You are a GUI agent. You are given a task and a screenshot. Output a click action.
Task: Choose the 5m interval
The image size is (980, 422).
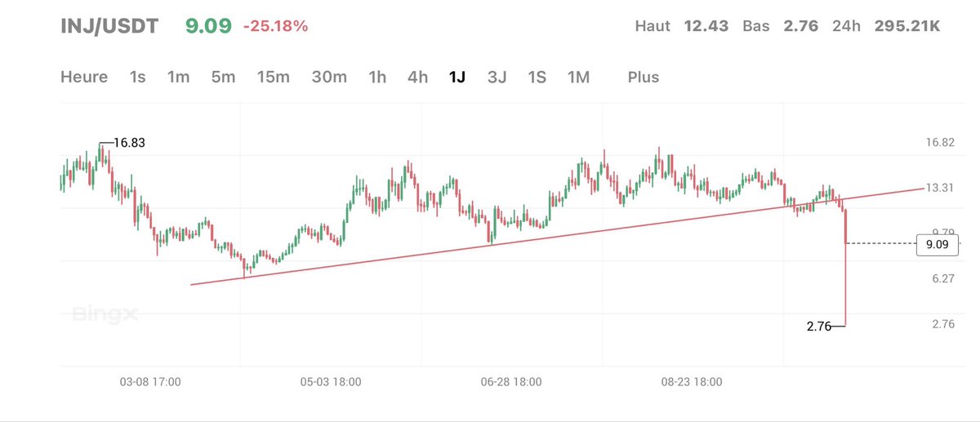pos(223,78)
